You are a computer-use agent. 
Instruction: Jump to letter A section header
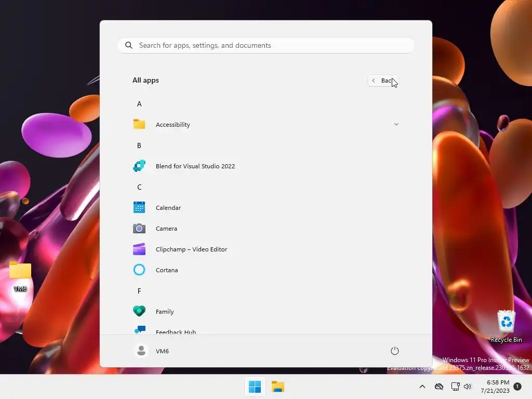point(139,104)
